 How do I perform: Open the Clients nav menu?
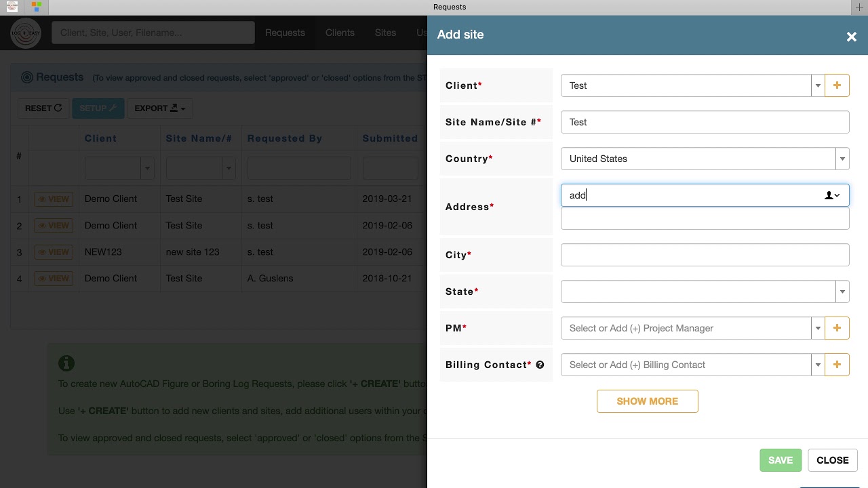pyautogui.click(x=340, y=33)
